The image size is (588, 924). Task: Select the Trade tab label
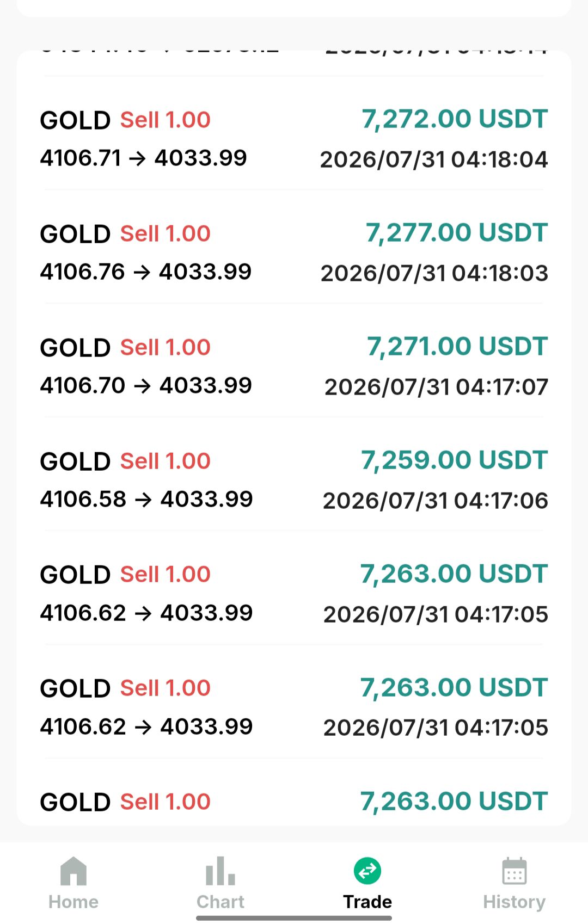[367, 902]
